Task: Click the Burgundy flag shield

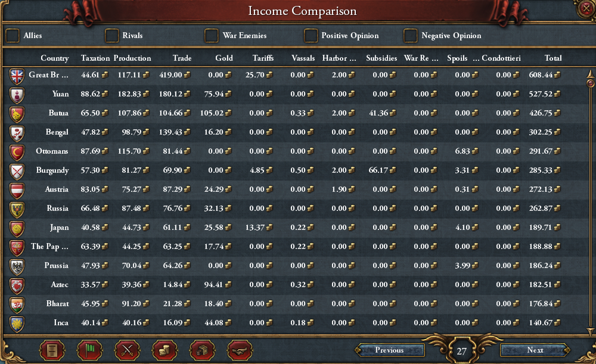Action: tap(17, 171)
